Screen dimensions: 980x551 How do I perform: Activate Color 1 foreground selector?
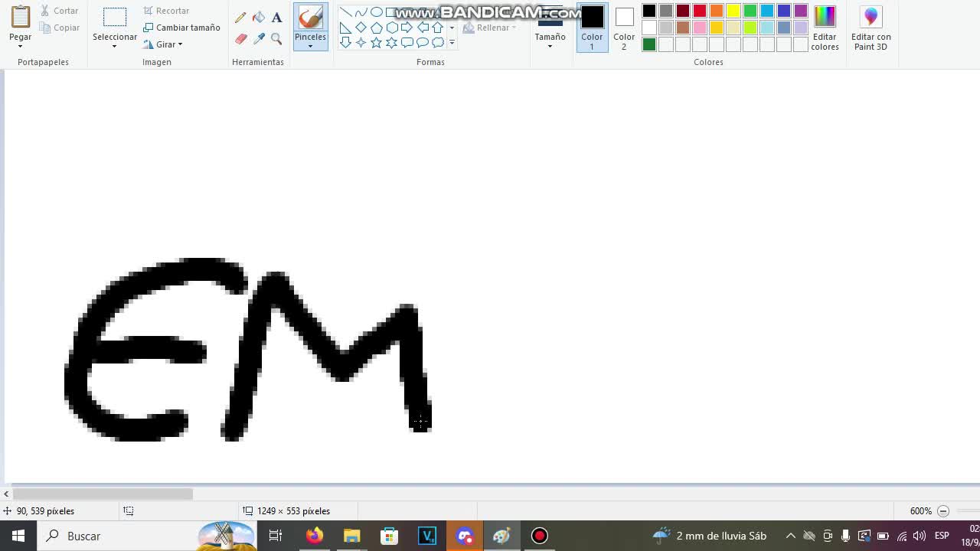[x=592, y=28]
